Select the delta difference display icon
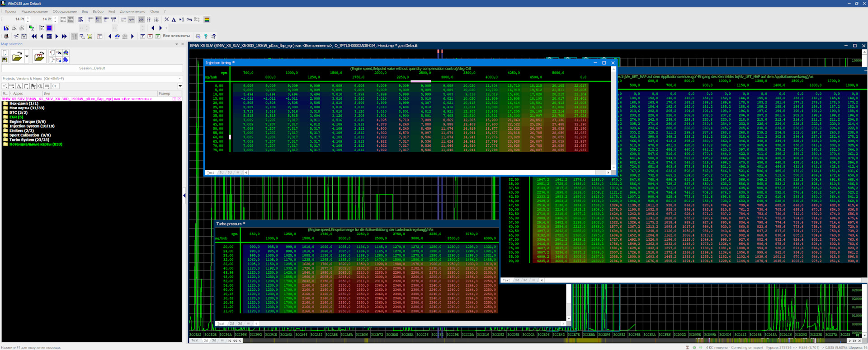 click(174, 19)
